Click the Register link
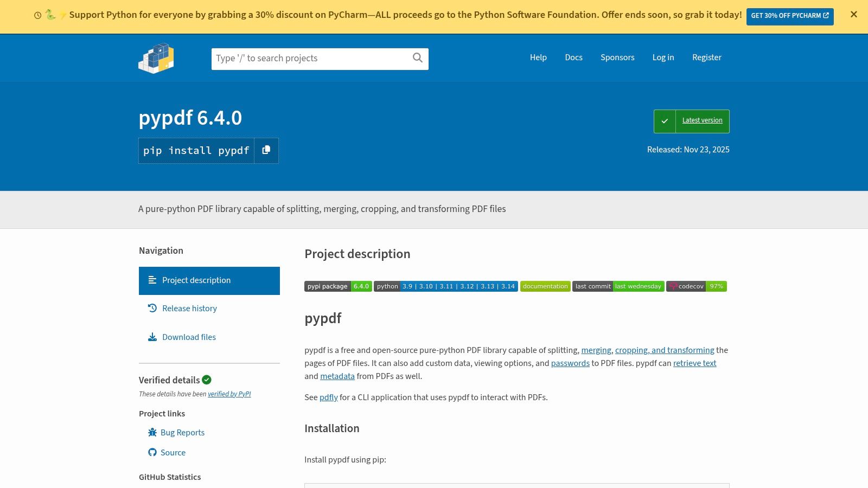This screenshot has width=868, height=488. 707,57
